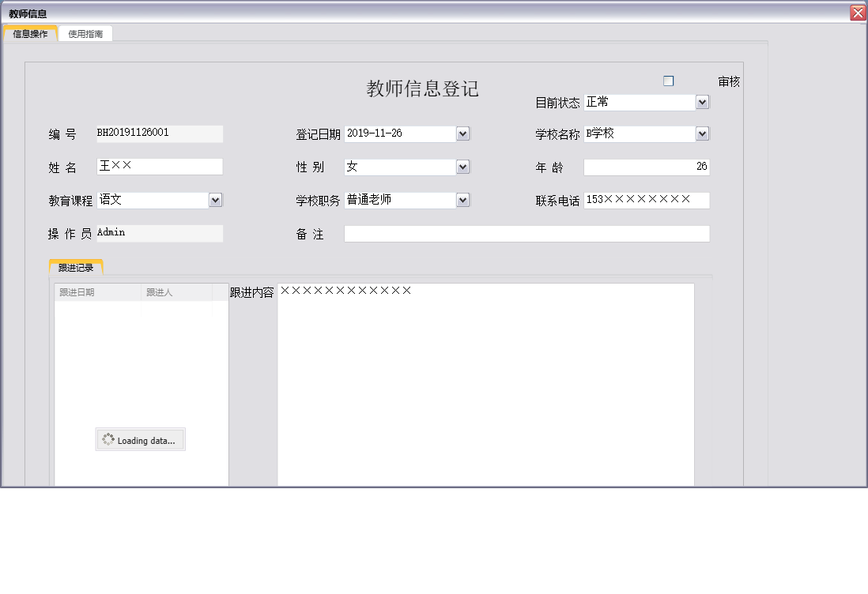Expand the 教育课程 course dropdown
868x594 pixels.
pyautogui.click(x=215, y=199)
